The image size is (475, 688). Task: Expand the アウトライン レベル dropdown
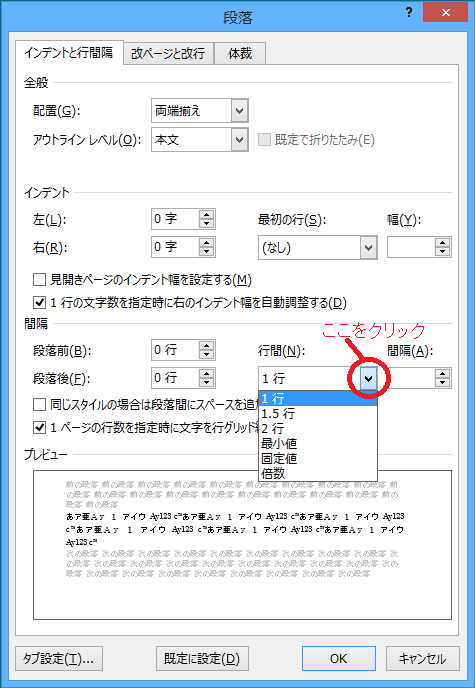coord(239,140)
